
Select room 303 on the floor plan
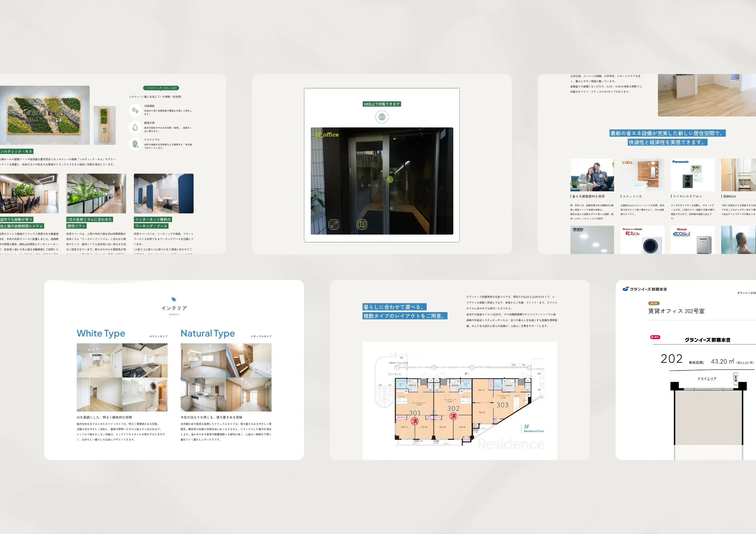pos(502,405)
